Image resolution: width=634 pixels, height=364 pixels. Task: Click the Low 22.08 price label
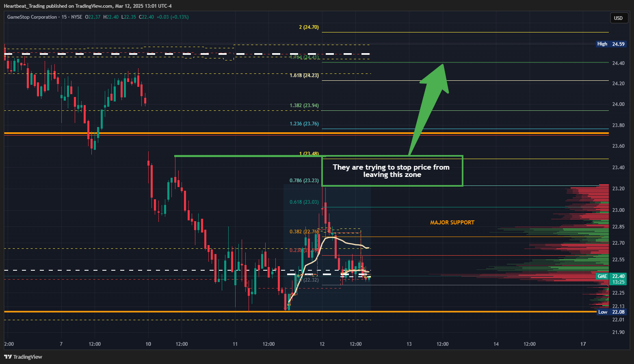611,312
